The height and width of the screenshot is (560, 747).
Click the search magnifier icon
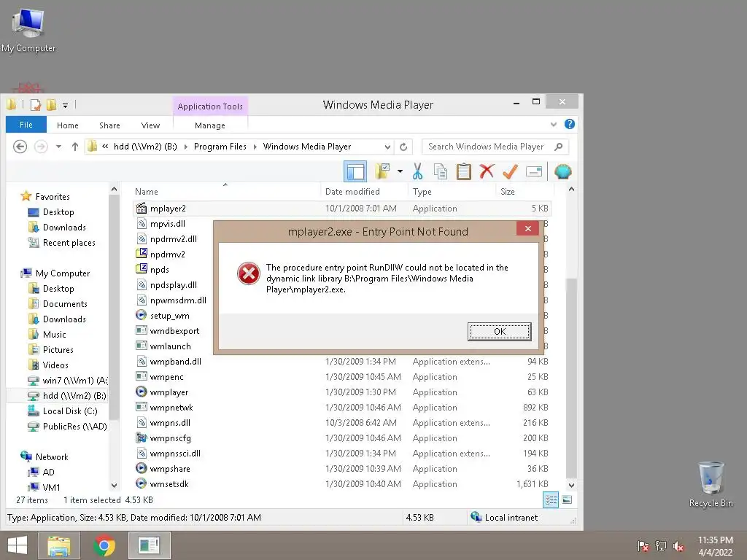[x=559, y=147]
